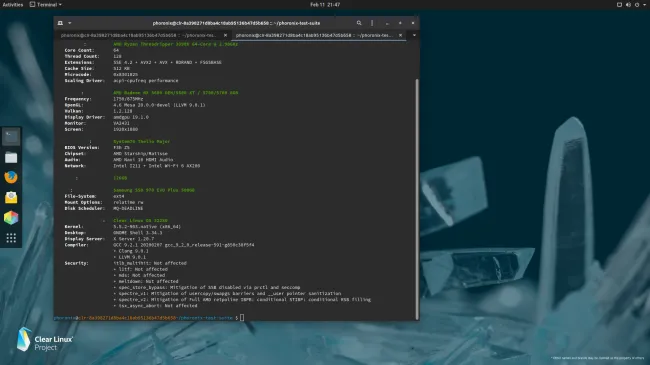Click the 'OpenGL:' Mesa version line
This screenshot has height=365, width=650.
(x=135, y=105)
